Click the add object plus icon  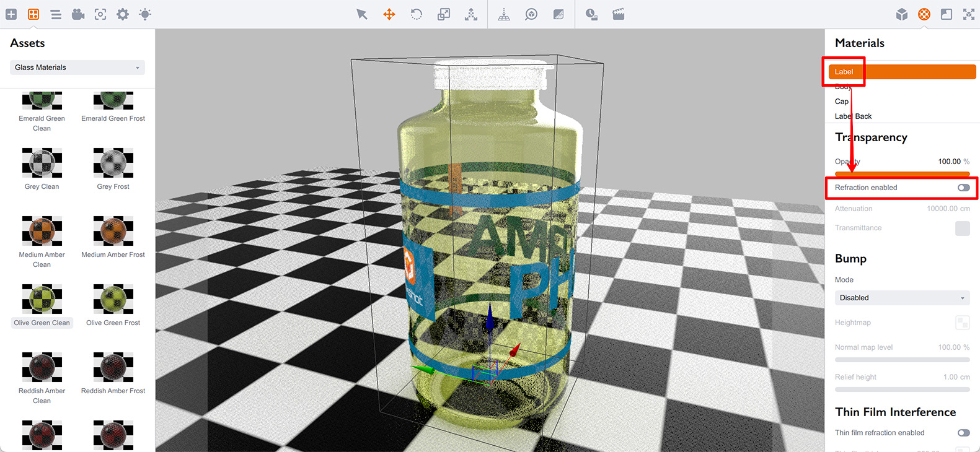point(11,14)
